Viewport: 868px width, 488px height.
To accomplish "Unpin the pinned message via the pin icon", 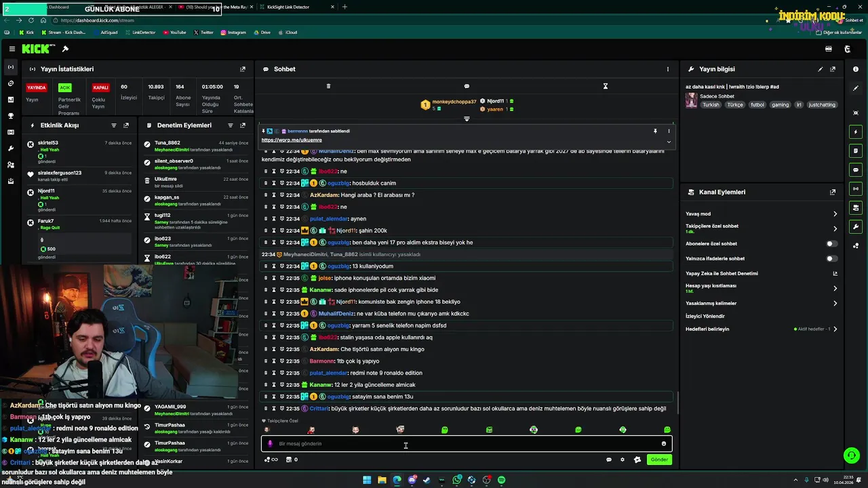I will point(655,131).
